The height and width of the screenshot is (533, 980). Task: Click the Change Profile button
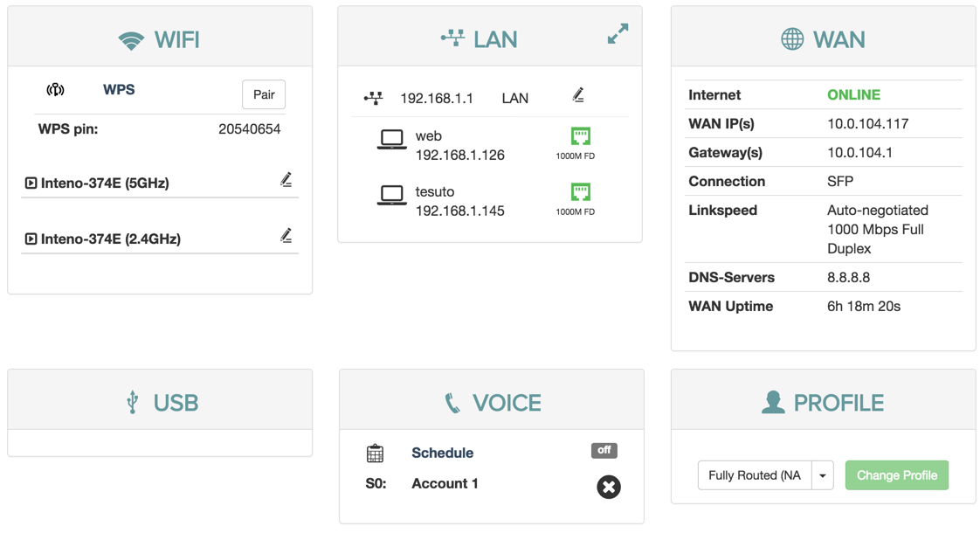pos(896,475)
